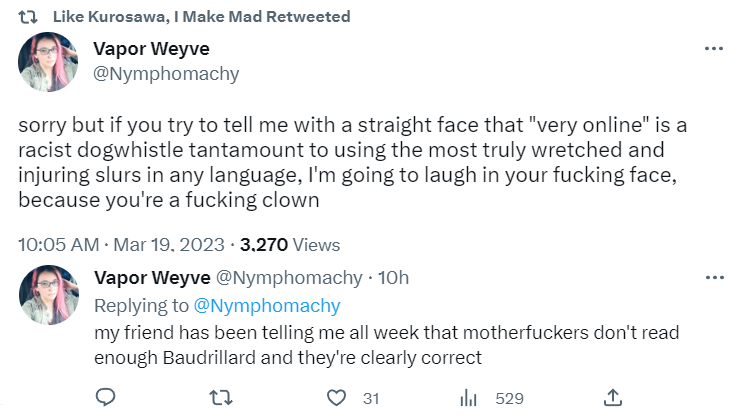Click the share upload icon
This screenshot has height=419, width=740.
pyautogui.click(x=614, y=398)
